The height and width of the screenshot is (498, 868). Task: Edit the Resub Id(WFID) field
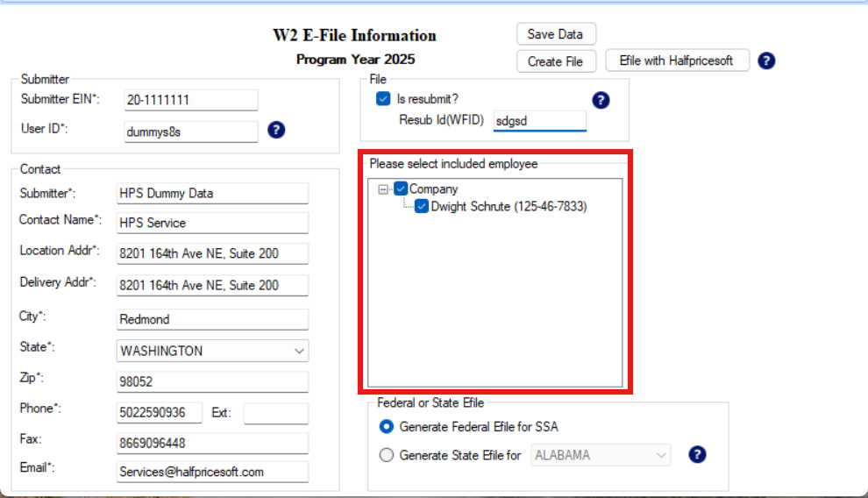(x=540, y=121)
